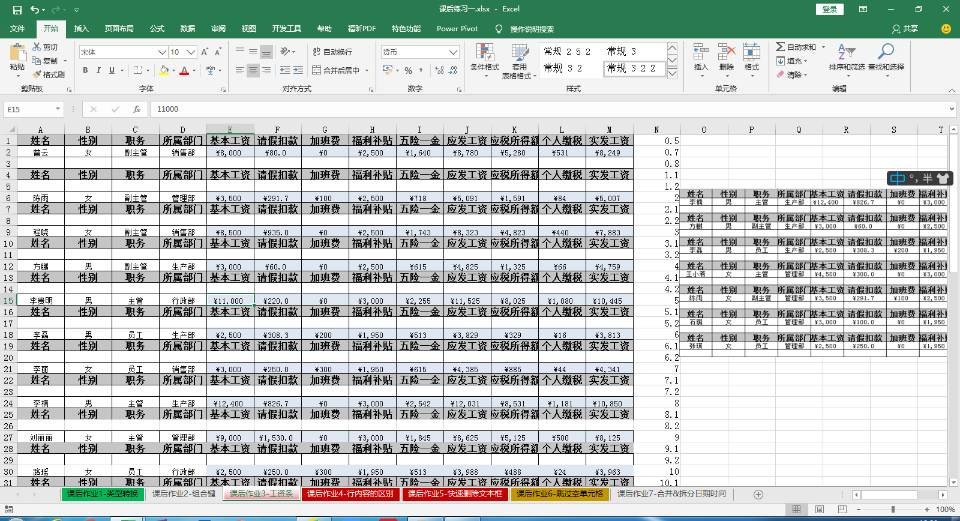This screenshot has height=521, width=960.
Task: Click the 共享 share button
Action: pyautogui.click(x=906, y=29)
